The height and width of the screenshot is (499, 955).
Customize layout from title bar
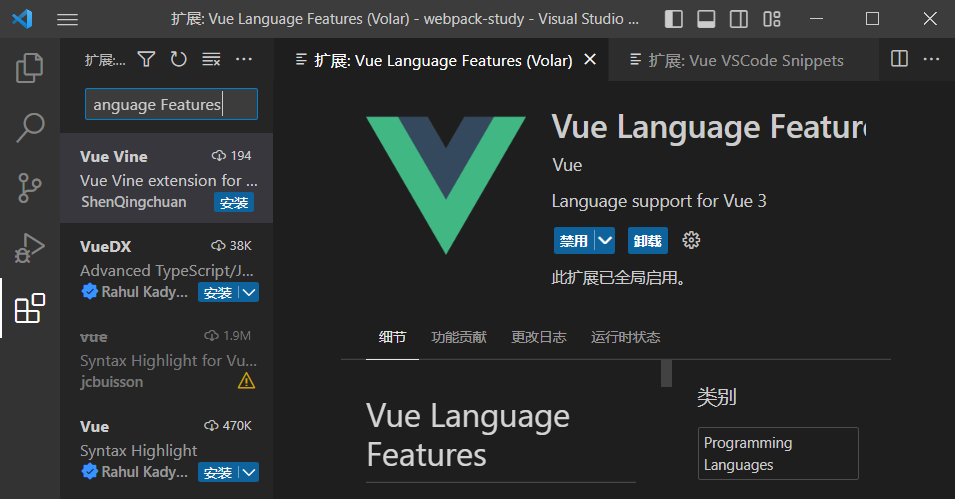click(x=772, y=19)
